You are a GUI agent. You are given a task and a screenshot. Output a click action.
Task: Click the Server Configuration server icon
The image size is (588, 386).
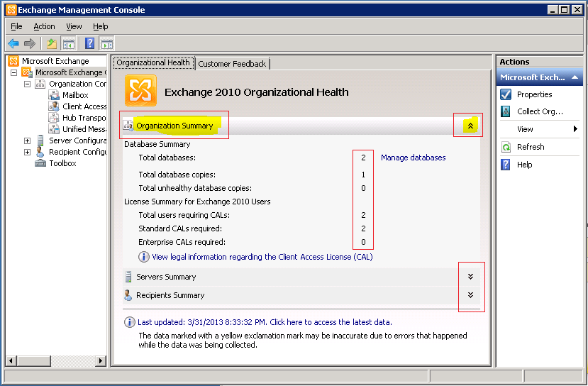40,140
